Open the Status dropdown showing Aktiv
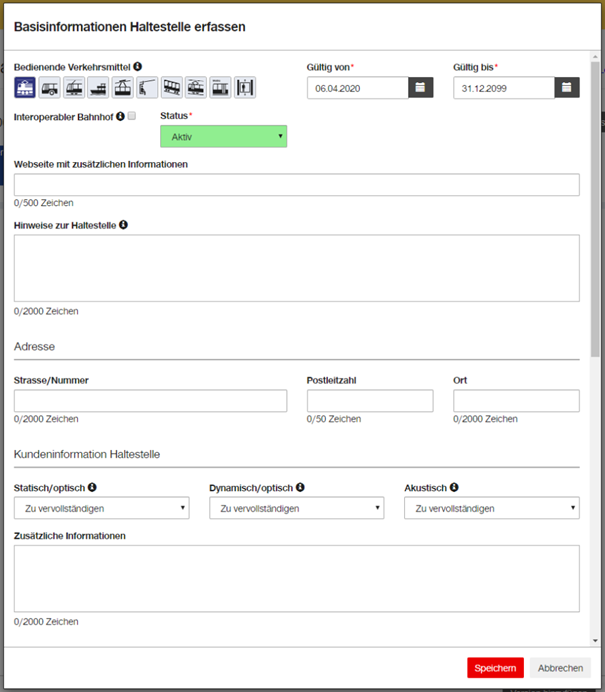The width and height of the screenshot is (605, 692). coord(223,136)
